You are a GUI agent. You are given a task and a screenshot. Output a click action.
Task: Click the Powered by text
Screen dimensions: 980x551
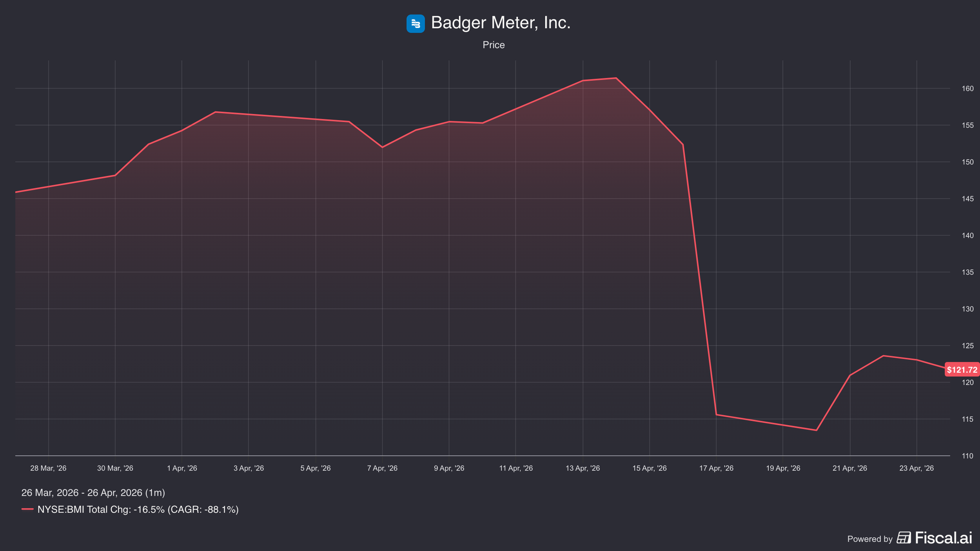[x=869, y=539]
